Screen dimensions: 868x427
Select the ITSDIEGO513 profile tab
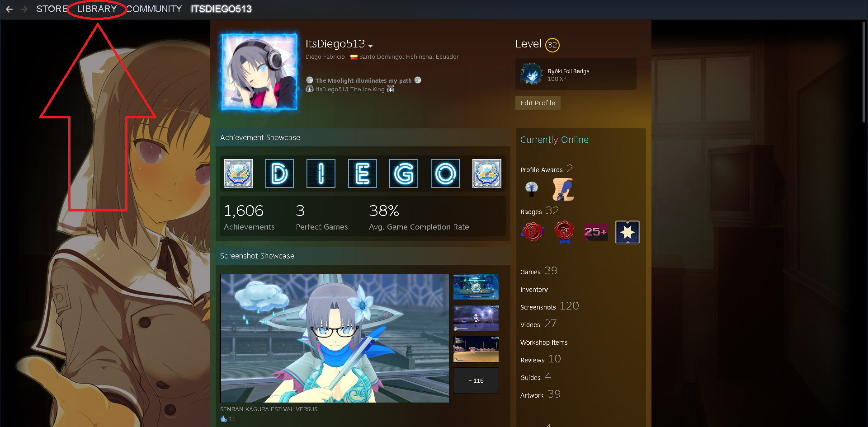(x=221, y=9)
